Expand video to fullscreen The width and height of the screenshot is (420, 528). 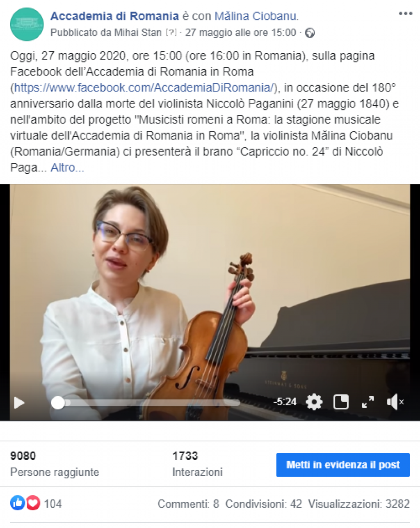click(368, 402)
